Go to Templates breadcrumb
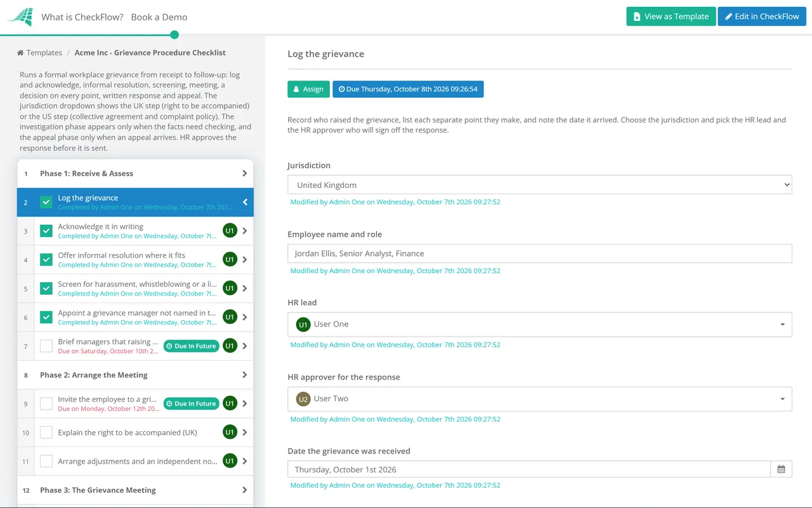 tap(44, 53)
